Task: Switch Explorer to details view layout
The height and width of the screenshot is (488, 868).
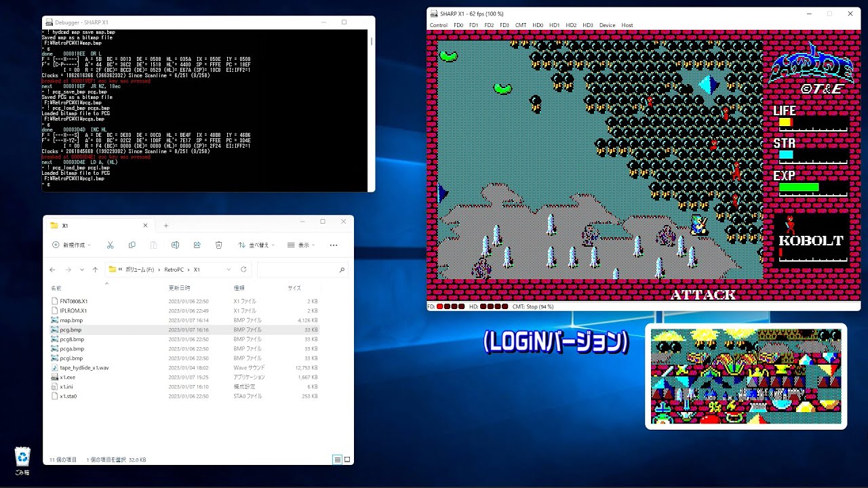Action: [x=337, y=460]
